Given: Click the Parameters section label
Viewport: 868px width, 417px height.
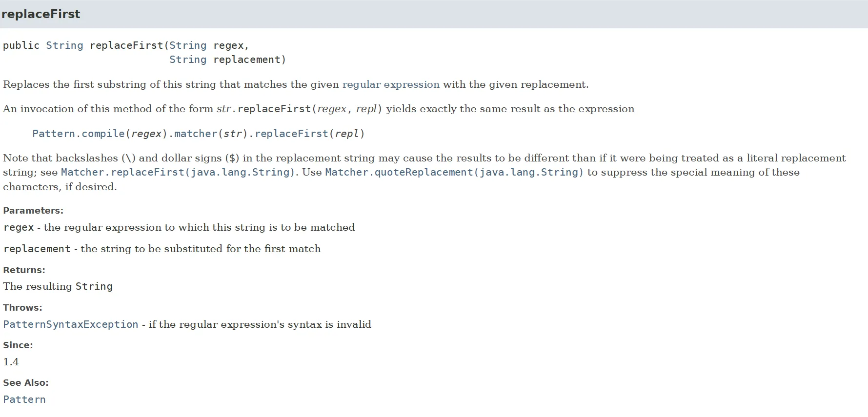Looking at the screenshot, I should coord(33,211).
